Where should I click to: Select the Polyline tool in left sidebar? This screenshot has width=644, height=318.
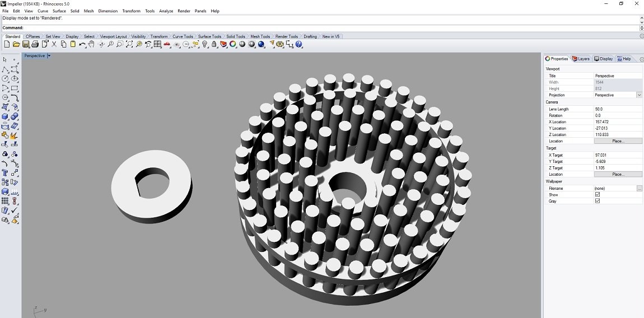point(5,69)
